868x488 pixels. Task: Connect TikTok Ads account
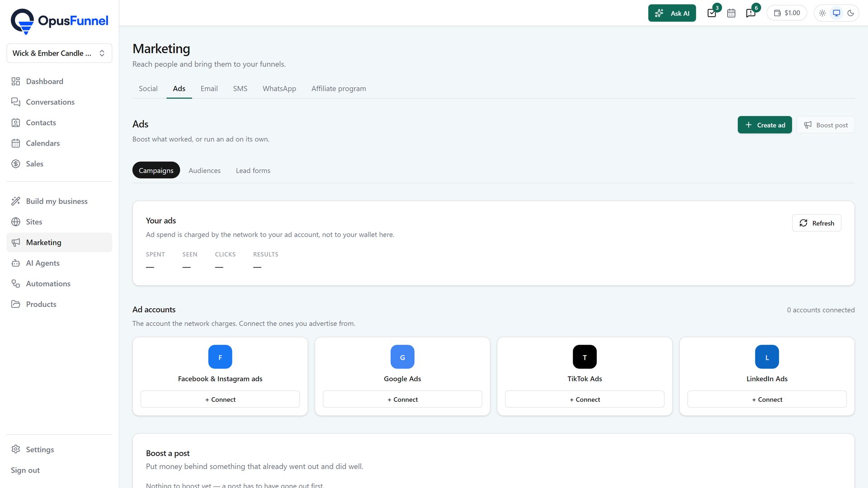[585, 399]
